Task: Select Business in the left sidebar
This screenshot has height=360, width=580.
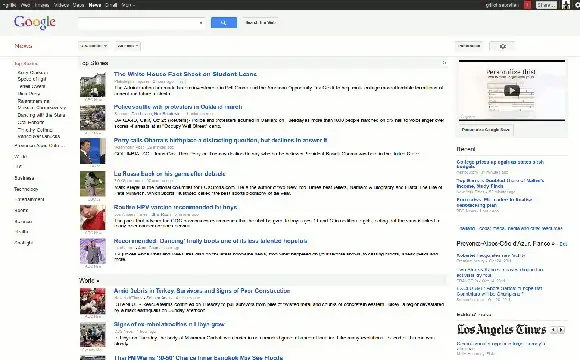Action: [24, 178]
